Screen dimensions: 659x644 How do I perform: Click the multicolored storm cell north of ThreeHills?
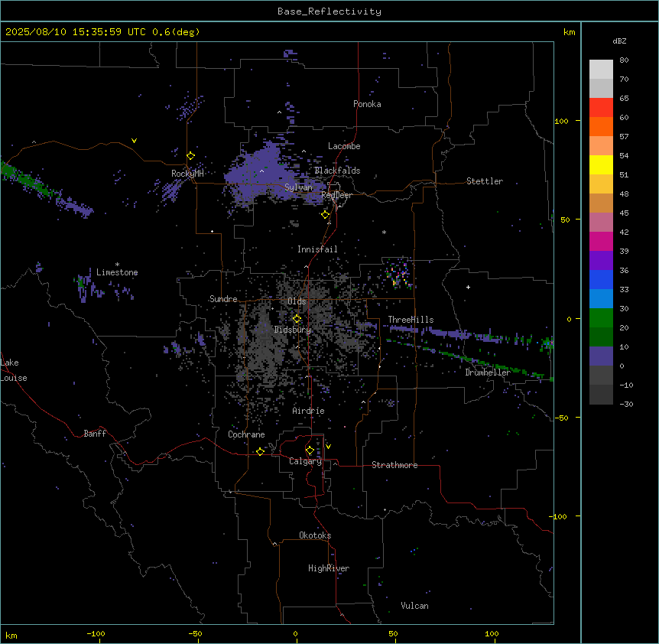coord(398,274)
